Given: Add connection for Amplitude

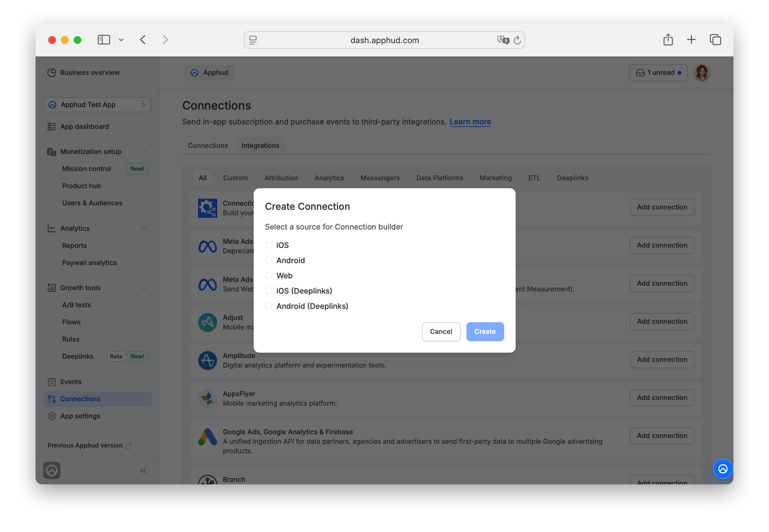Looking at the screenshot, I should [x=662, y=359].
